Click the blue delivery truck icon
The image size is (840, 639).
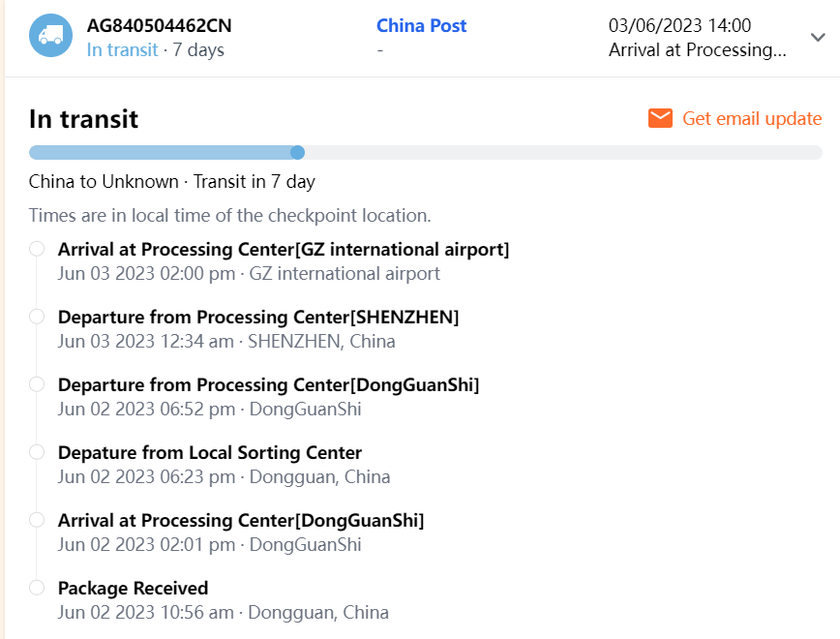click(x=50, y=37)
